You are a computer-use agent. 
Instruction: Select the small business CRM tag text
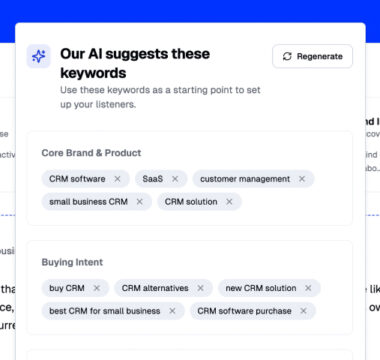click(x=89, y=202)
